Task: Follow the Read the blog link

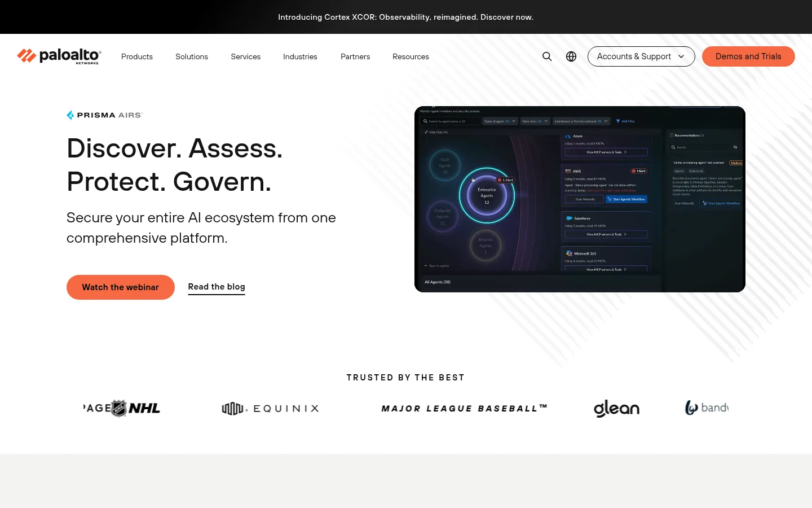Action: coord(217,287)
